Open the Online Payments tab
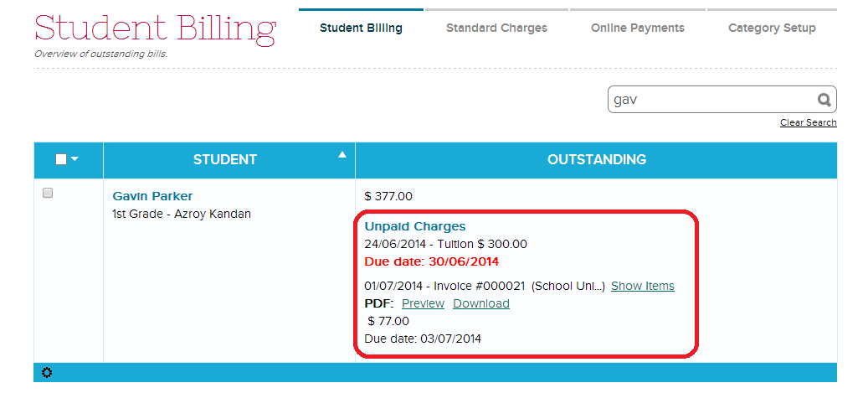The image size is (868, 419). [637, 28]
